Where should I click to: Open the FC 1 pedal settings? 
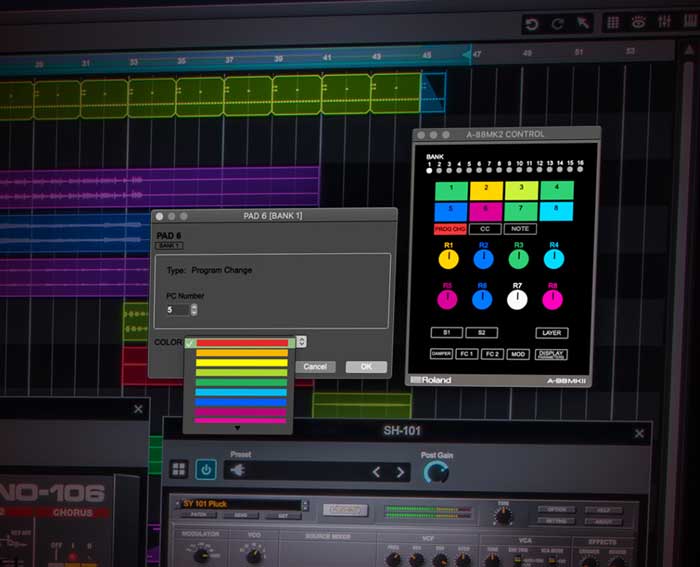click(467, 354)
